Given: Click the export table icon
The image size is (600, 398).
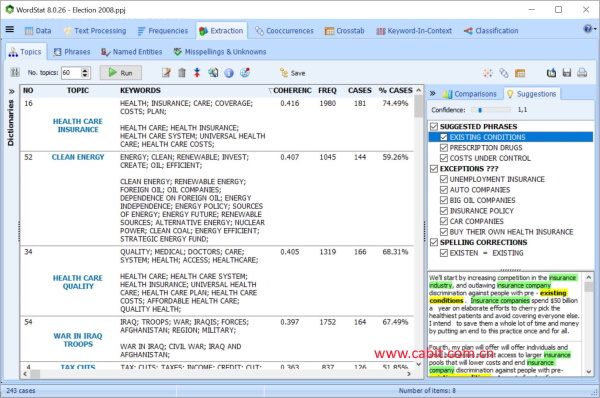Looking at the screenshot, I should [x=551, y=73].
